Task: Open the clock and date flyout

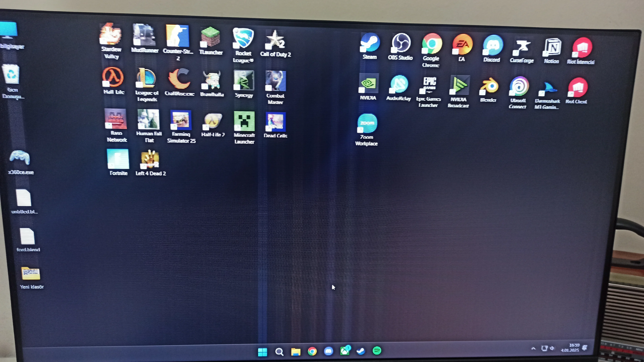Action: (571, 348)
